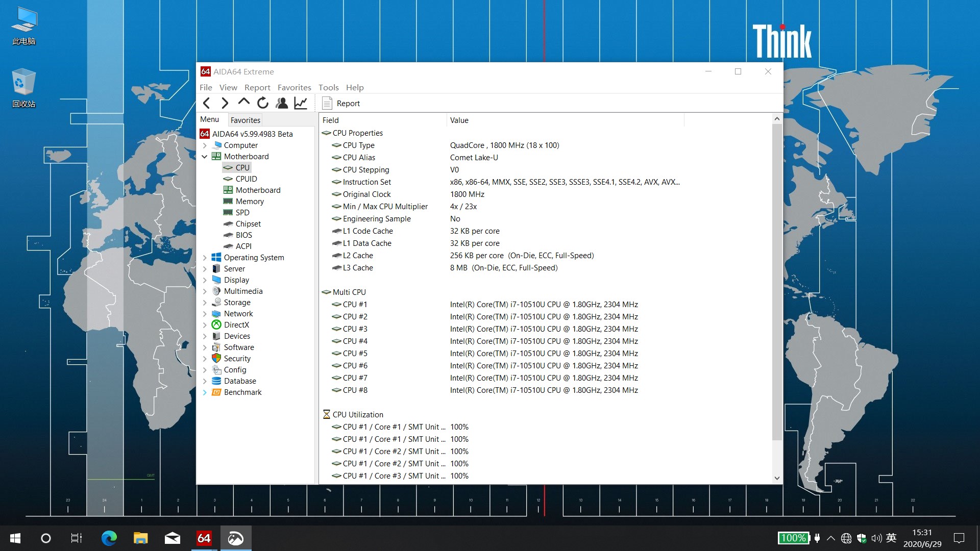Click scrollbar down arrow in report pane

777,478
